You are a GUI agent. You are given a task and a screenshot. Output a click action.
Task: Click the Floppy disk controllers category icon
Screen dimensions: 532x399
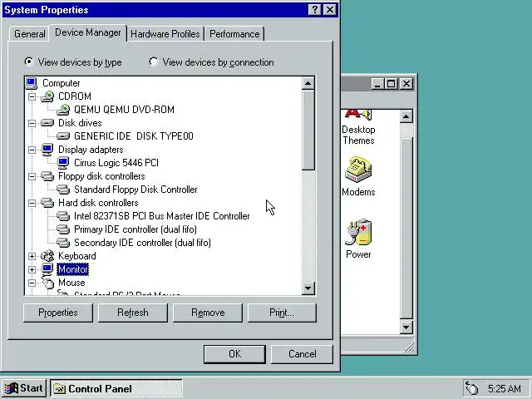pos(47,176)
